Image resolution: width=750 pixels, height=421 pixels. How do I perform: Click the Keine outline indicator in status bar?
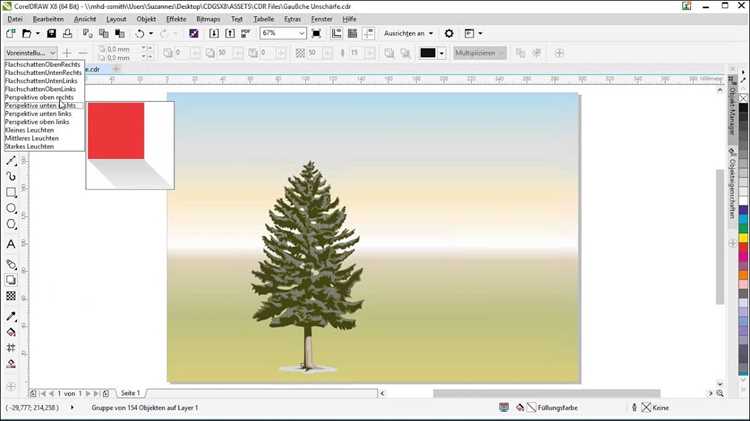point(651,408)
